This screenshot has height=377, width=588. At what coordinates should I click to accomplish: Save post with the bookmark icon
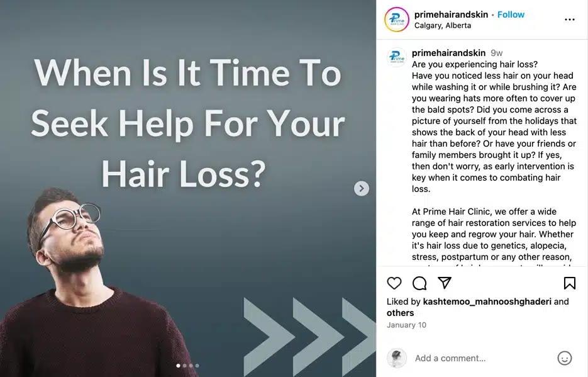[x=569, y=283]
